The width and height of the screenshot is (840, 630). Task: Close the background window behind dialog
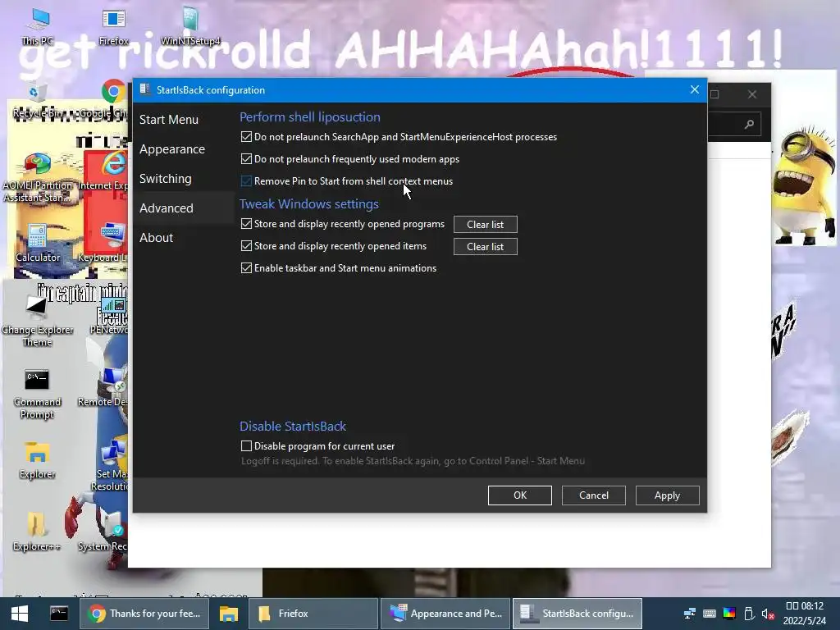[752, 95]
